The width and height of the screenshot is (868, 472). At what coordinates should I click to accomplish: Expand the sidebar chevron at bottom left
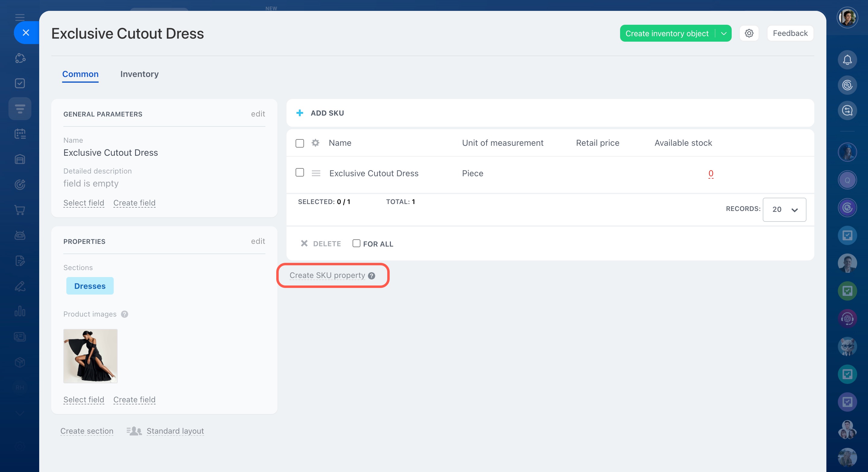[20, 413]
